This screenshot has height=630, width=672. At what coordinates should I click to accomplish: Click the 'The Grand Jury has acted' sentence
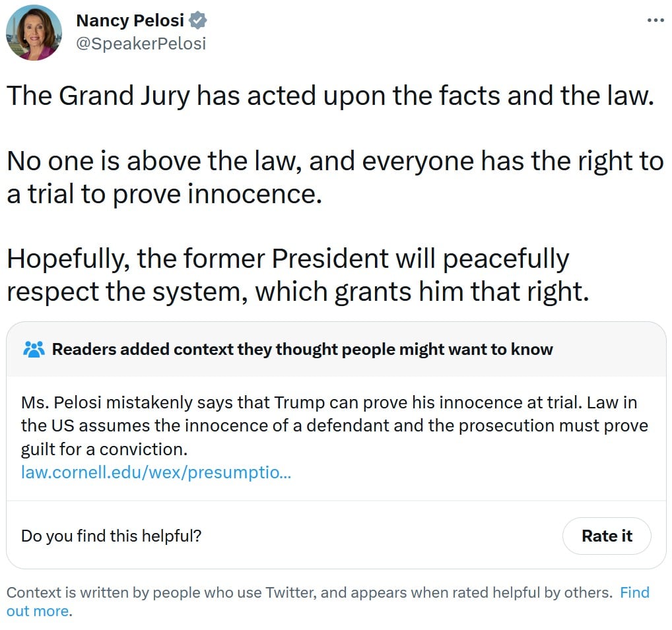[x=331, y=95]
